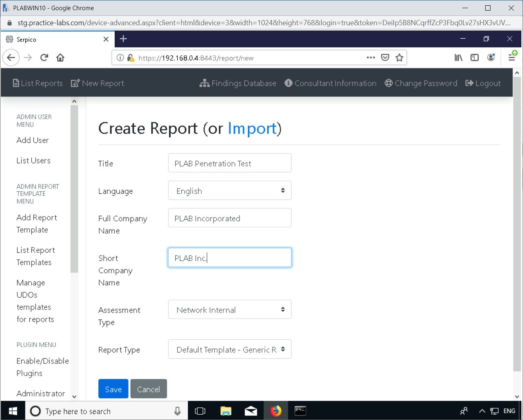Go to the Firefox home icon
Viewport: 523px width, 420px height.
click(x=60, y=58)
